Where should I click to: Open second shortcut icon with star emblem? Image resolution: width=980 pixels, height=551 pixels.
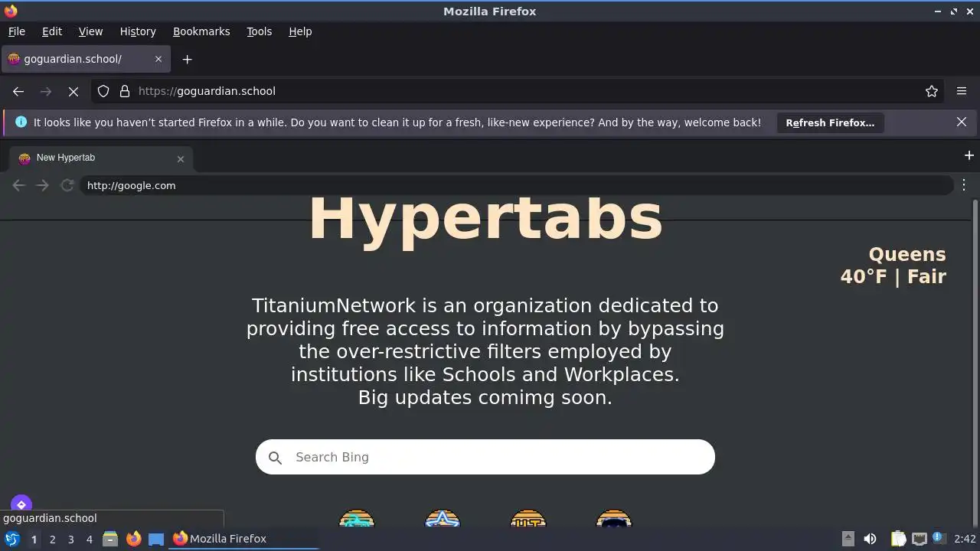point(443,520)
